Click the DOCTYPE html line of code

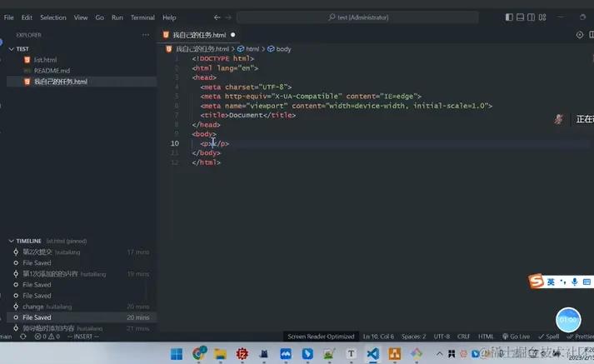tap(222, 58)
